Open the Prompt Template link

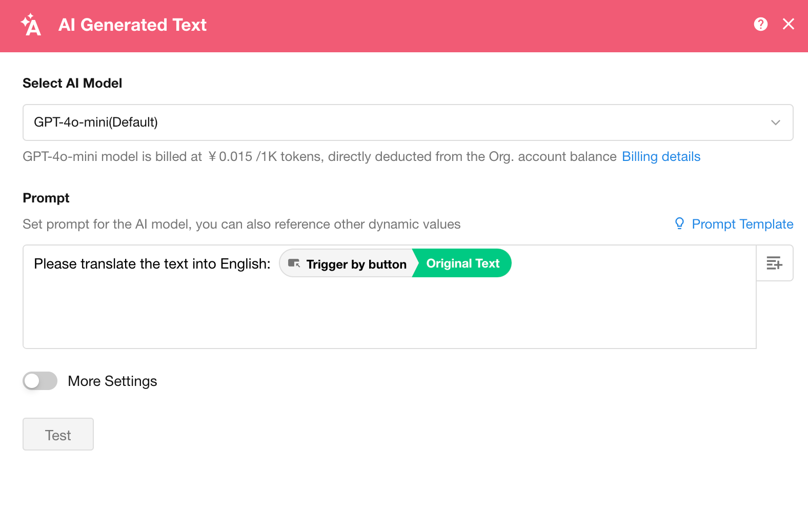pyautogui.click(x=742, y=224)
